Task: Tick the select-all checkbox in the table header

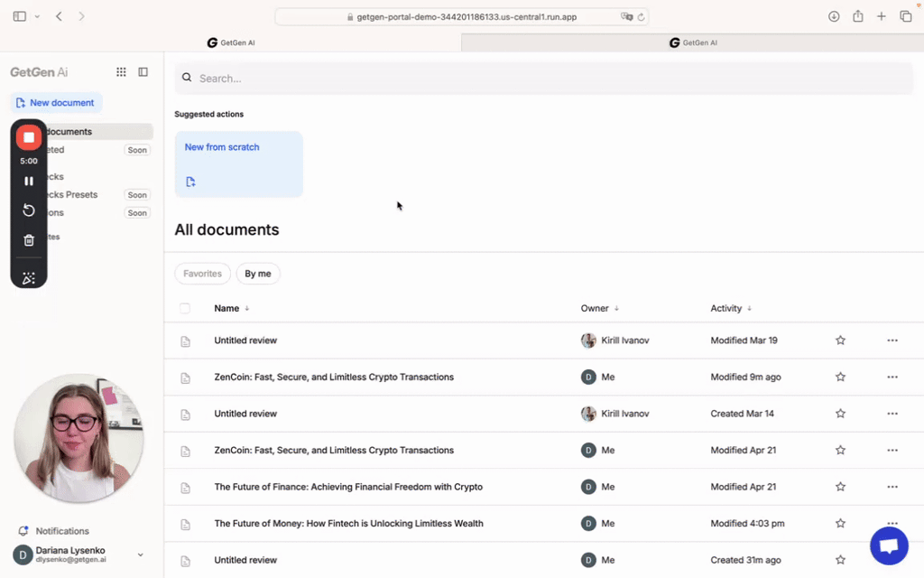Action: (185, 309)
